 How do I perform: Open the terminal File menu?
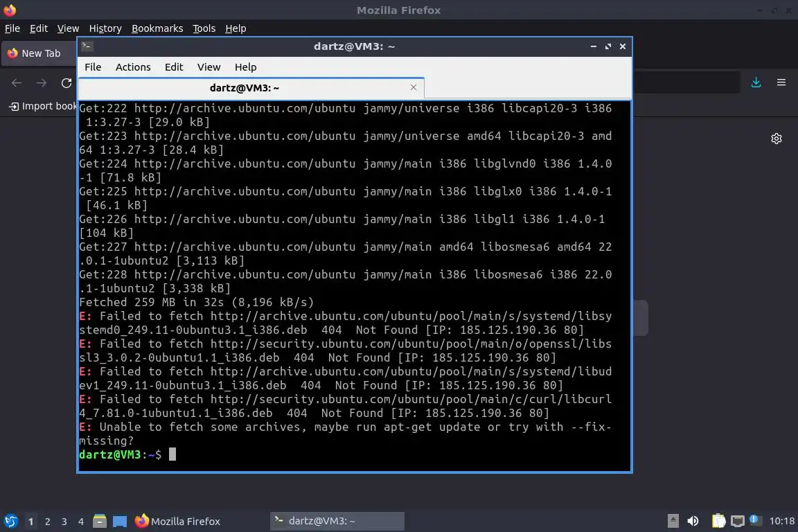93,67
